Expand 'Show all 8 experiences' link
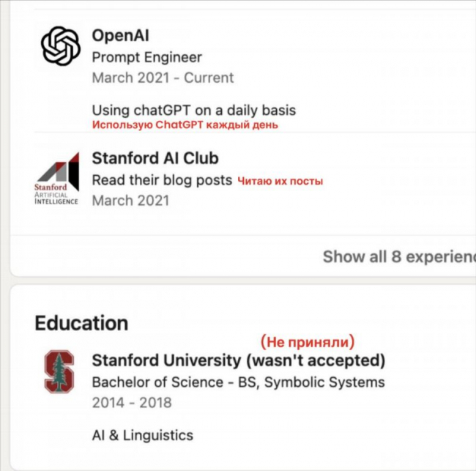Viewport: 476px width, 471px height. point(399,256)
